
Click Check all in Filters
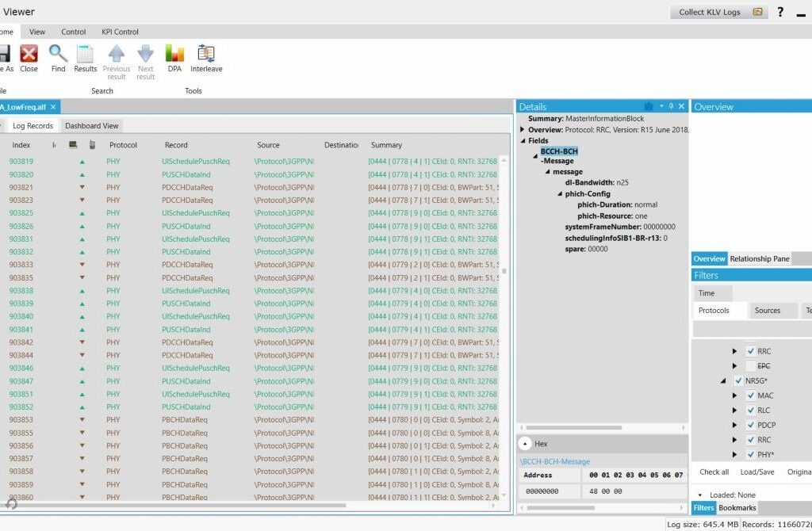714,472
